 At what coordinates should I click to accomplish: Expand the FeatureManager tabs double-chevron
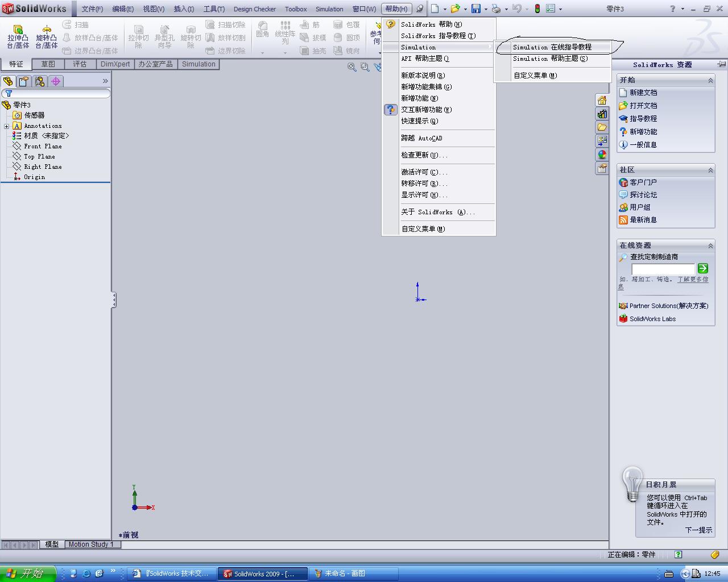[x=105, y=81]
